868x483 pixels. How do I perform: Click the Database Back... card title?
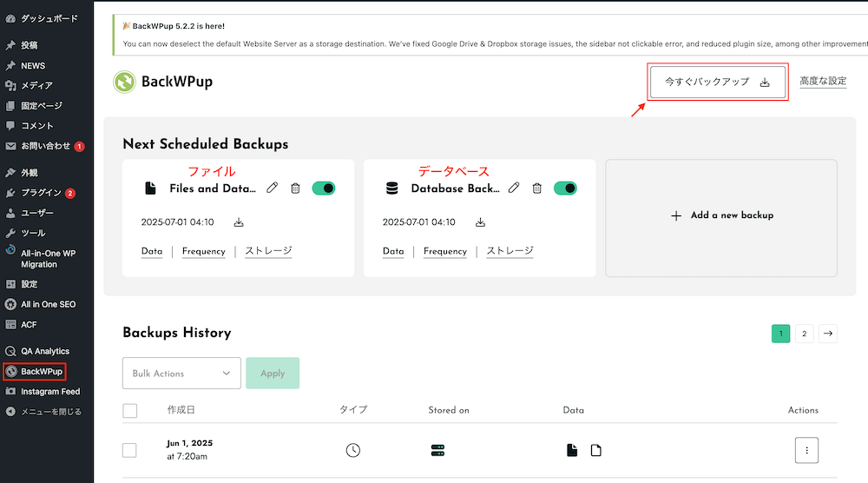(455, 189)
